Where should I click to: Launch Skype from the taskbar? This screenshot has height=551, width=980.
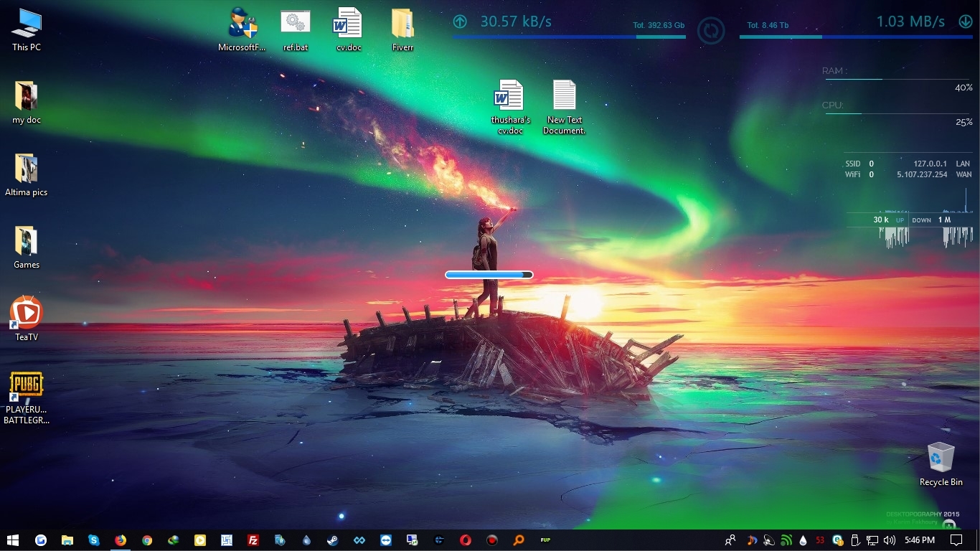[x=94, y=540]
